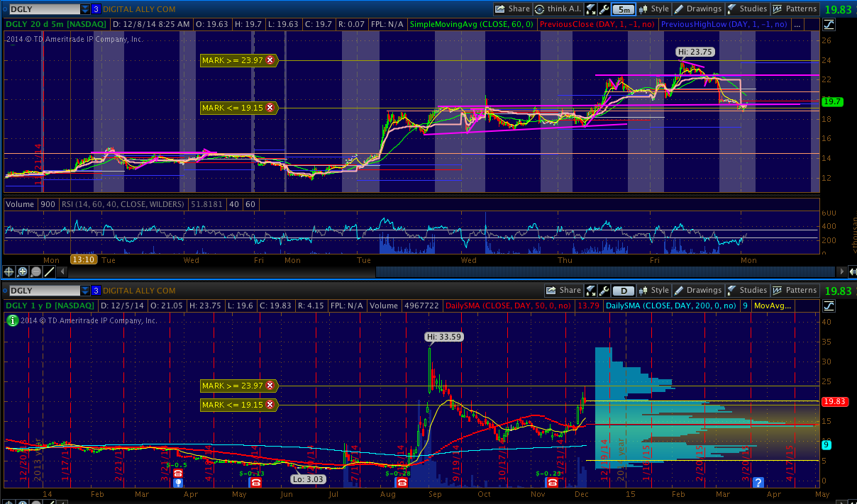Open think A.I. in the upper chart toolbar
The width and height of the screenshot is (857, 504).
click(558, 9)
